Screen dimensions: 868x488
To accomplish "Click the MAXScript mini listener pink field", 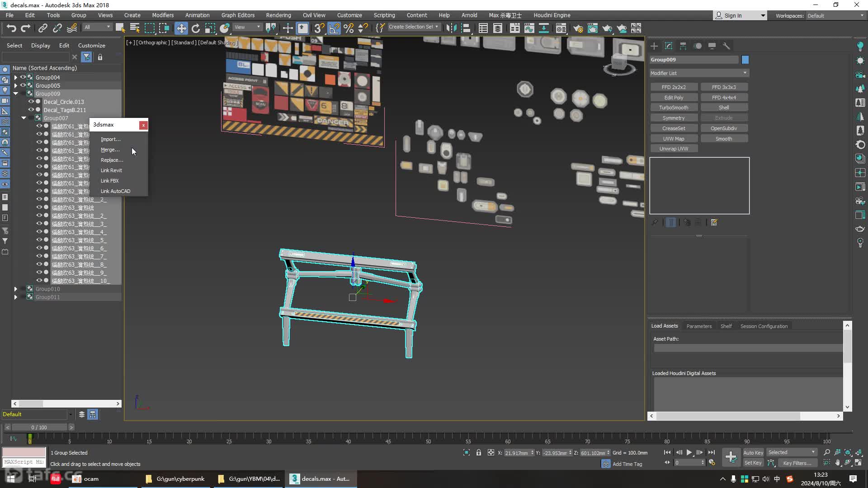I will 24,452.
